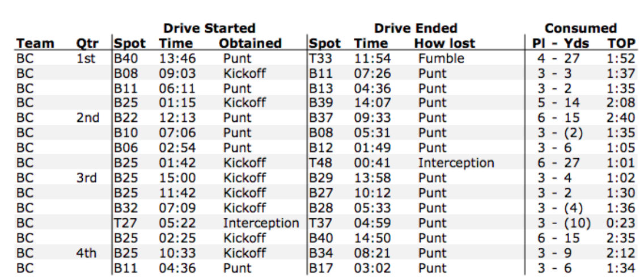
Task: Click the "Qtr" column header
Action: 88,43
